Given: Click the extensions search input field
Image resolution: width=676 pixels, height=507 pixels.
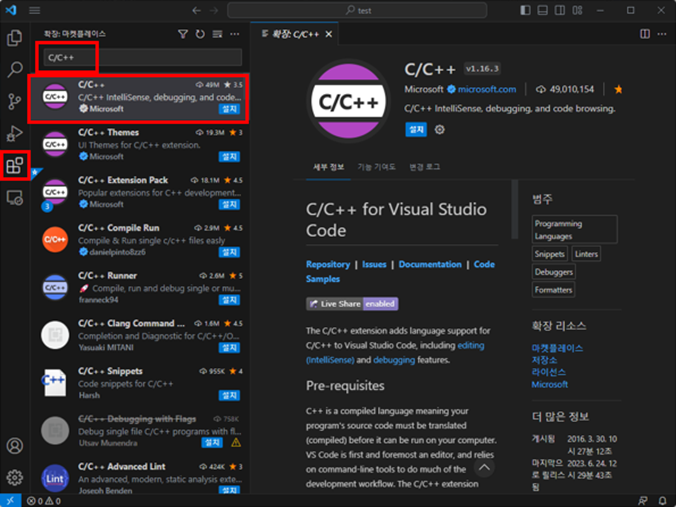Looking at the screenshot, I should coord(143,57).
